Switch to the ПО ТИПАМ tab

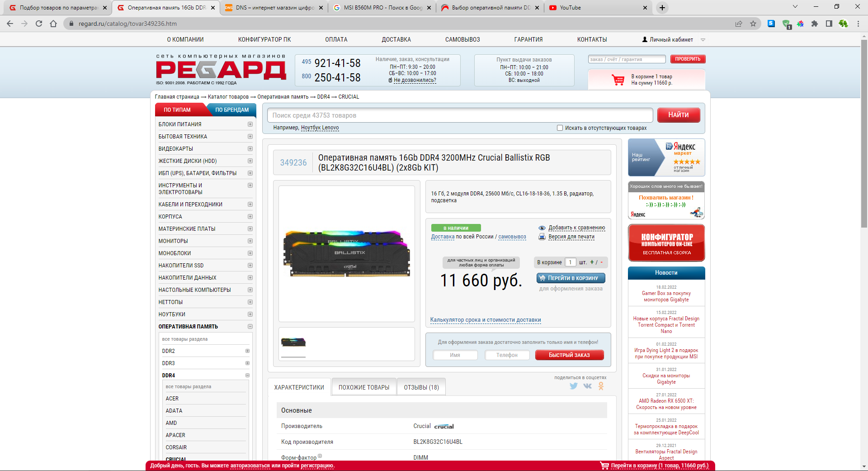[177, 110]
